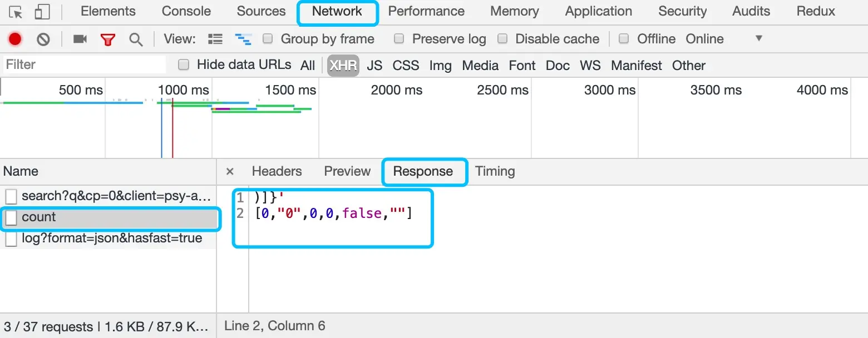868x338 pixels.
Task: Switch to large request rows view icon
Action: (x=215, y=39)
